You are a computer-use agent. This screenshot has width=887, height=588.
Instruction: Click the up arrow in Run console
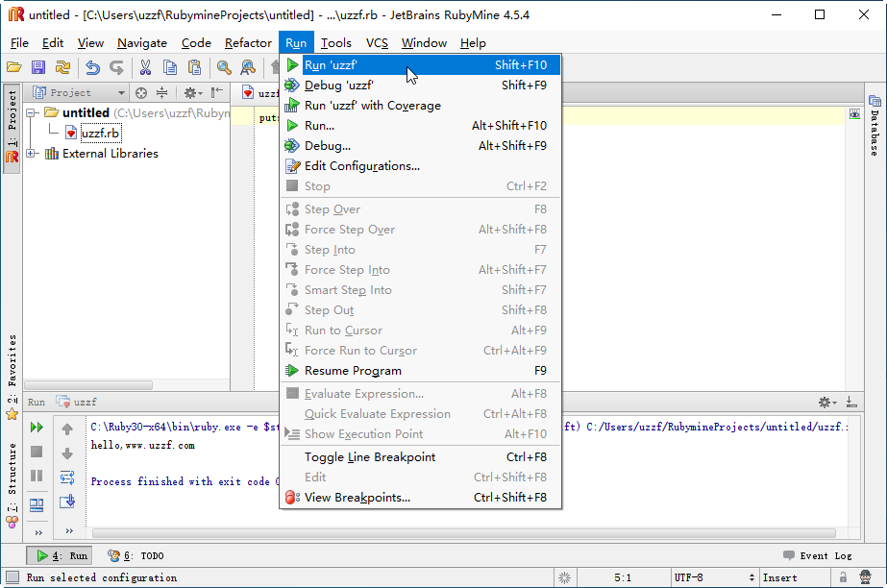[x=67, y=429]
